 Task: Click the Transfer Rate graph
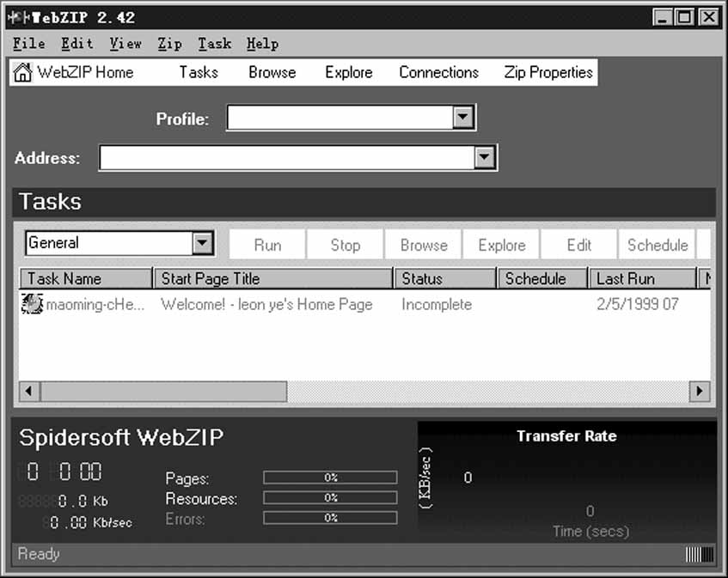click(567, 481)
